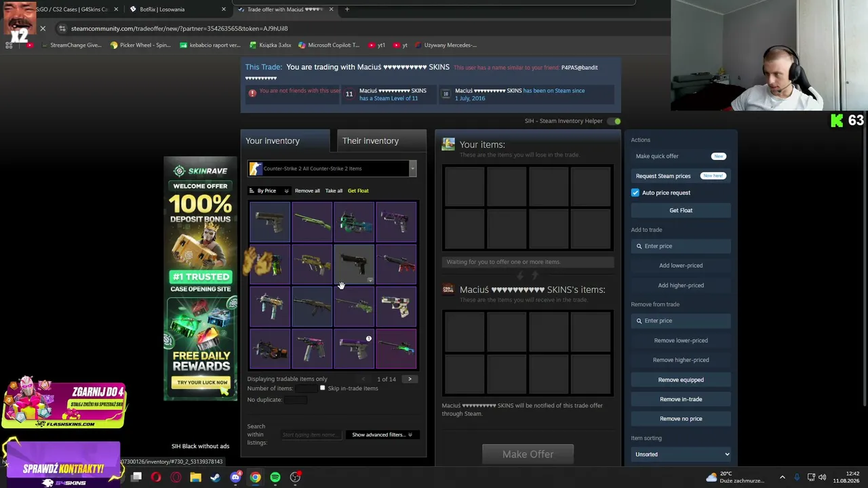868x488 pixels.
Task: Click the Number of items field
Action: click(x=307, y=388)
